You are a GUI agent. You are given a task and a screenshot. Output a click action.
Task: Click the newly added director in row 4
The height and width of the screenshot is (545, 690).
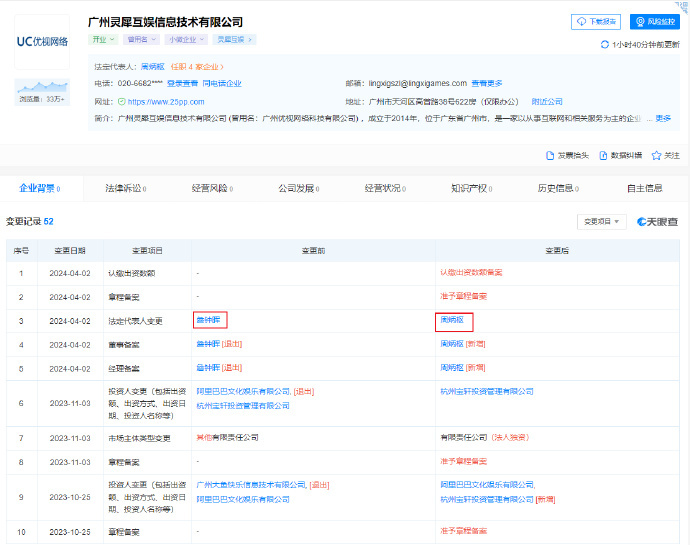pos(452,344)
